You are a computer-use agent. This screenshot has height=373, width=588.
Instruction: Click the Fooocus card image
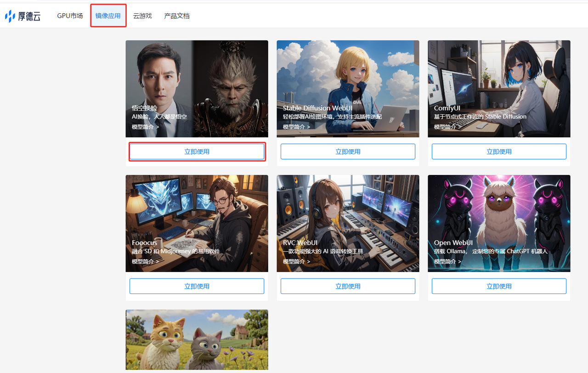197,223
